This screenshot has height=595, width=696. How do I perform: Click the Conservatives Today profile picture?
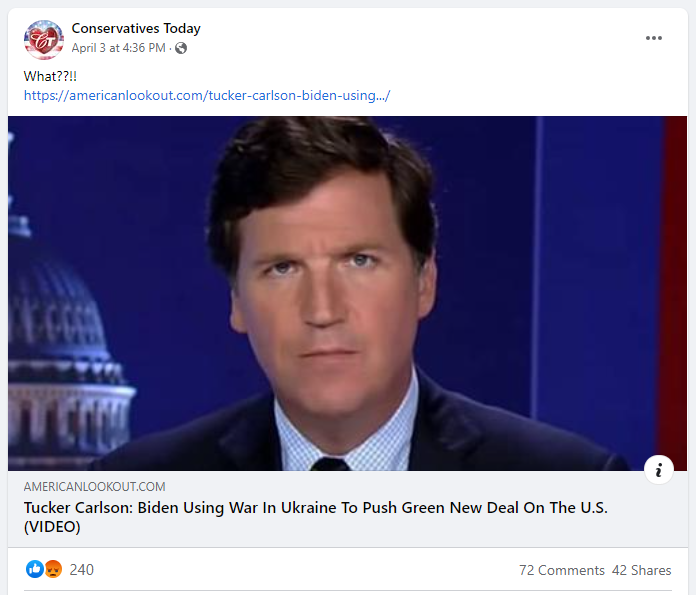click(44, 40)
